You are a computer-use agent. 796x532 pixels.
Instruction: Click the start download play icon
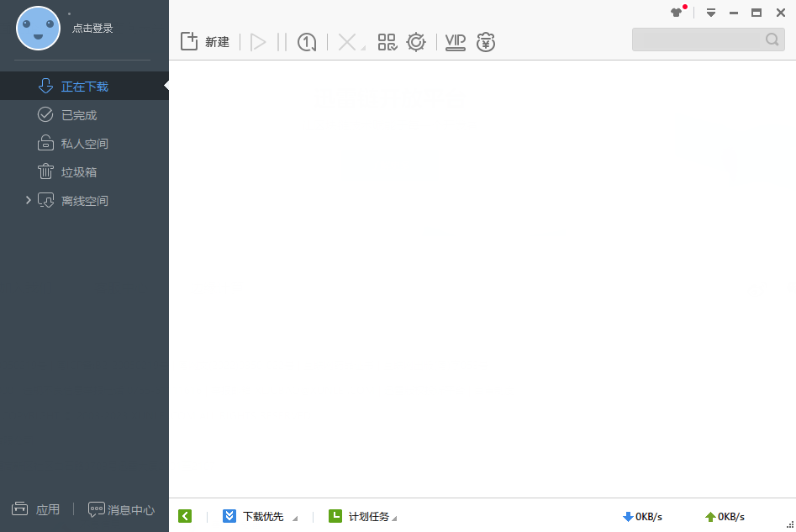(x=258, y=42)
